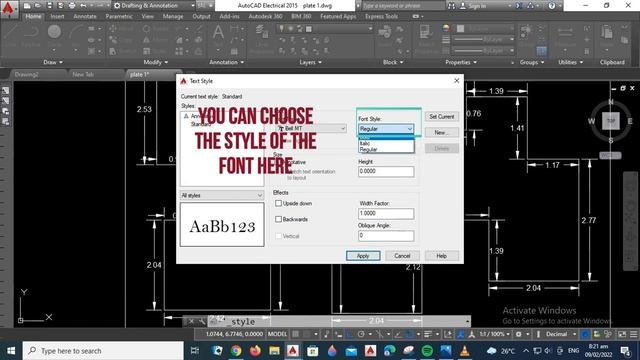
Task: Toggle the status bar grid display
Action: [x=296, y=334]
